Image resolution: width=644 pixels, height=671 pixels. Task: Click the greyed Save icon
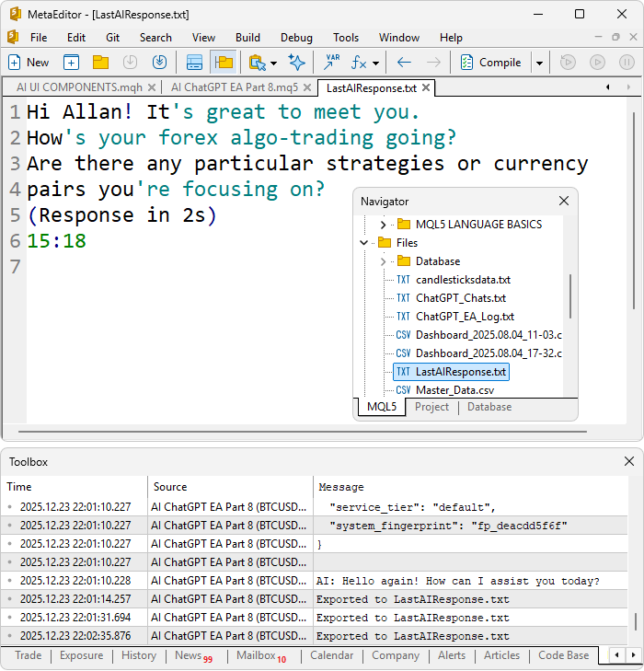pyautogui.click(x=130, y=63)
